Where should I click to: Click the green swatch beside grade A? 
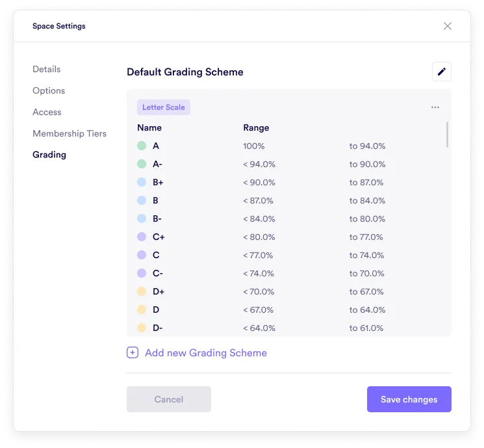click(142, 146)
